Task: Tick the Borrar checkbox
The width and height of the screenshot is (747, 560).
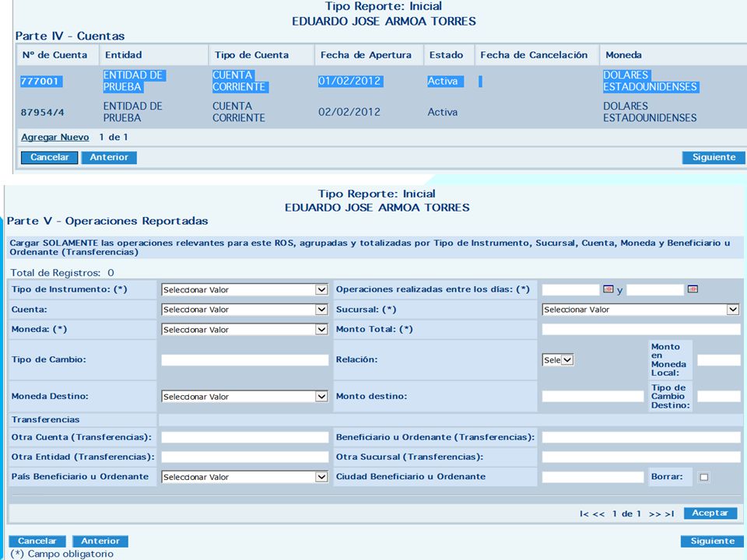Action: 704,477
